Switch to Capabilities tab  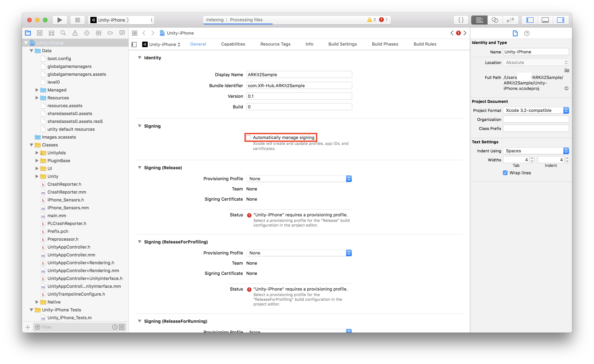click(x=233, y=44)
